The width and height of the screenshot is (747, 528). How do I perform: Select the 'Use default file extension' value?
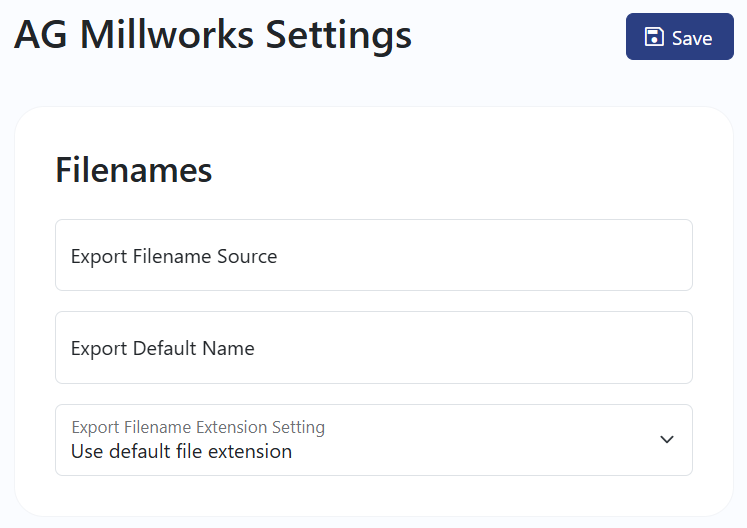pyautogui.click(x=182, y=451)
